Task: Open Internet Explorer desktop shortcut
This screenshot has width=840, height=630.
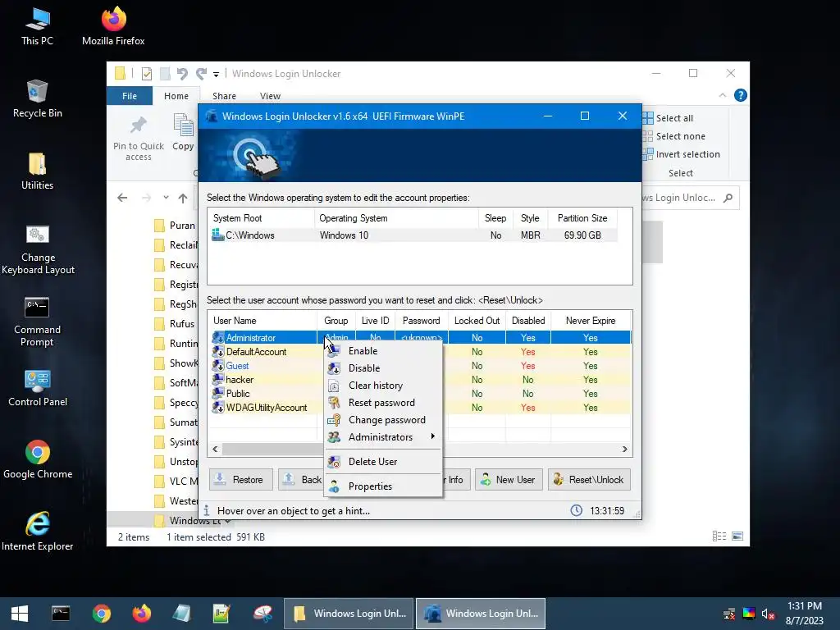Action: [38, 532]
